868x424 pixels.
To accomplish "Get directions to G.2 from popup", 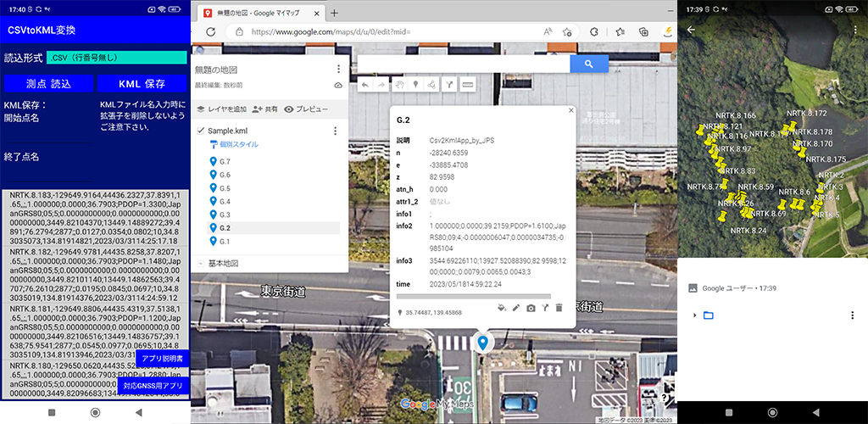I will pos(545,307).
